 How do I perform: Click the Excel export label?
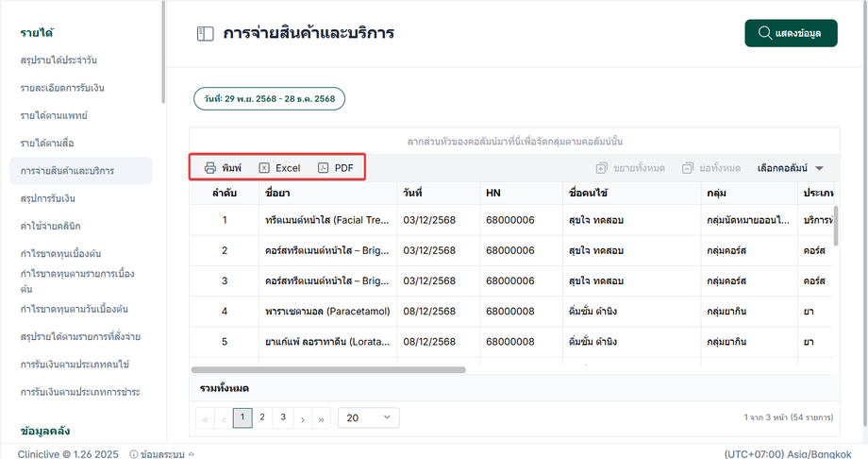point(288,168)
